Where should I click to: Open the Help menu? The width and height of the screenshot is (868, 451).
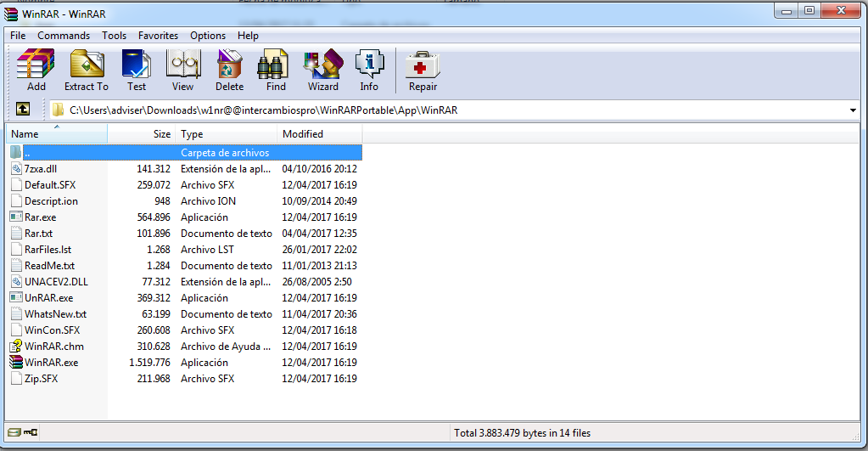pyautogui.click(x=248, y=36)
